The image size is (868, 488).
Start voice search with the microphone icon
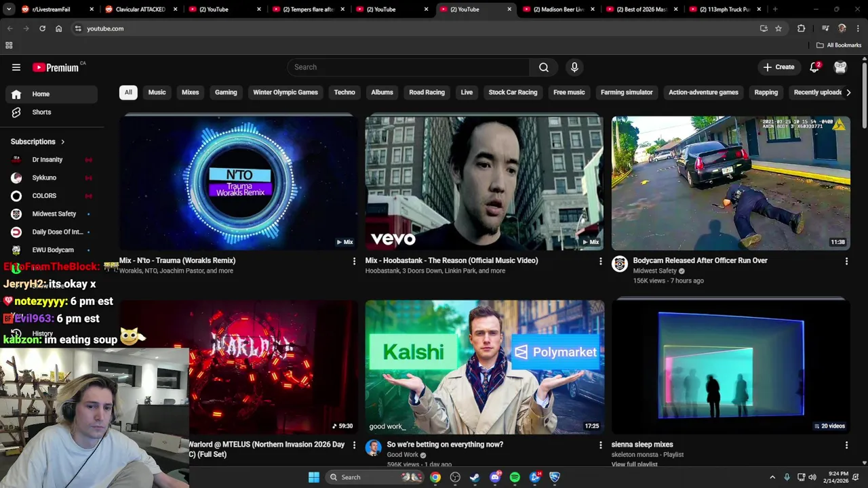point(574,67)
